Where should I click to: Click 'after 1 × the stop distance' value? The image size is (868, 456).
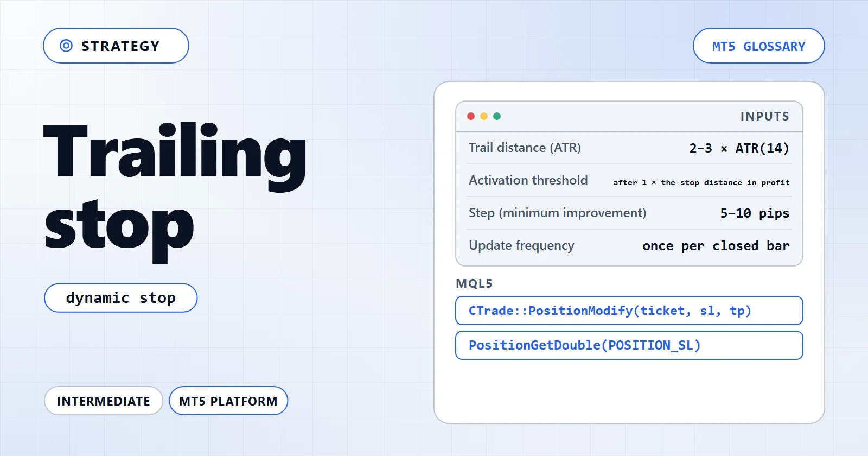[x=701, y=182]
